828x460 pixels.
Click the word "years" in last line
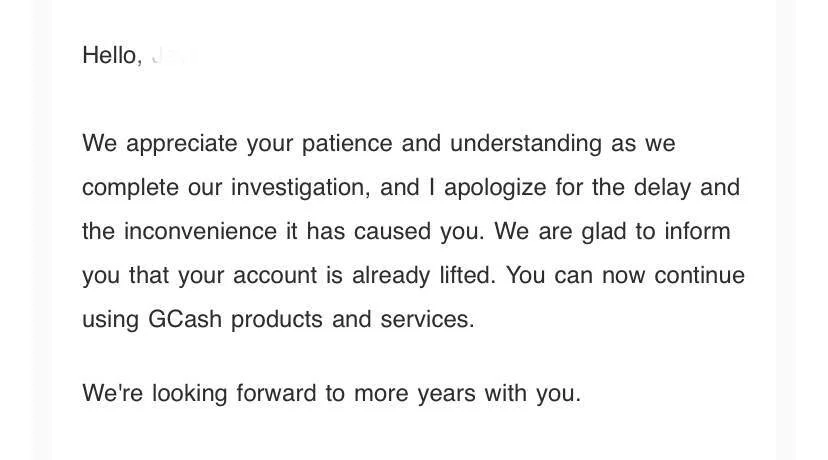[x=446, y=395]
